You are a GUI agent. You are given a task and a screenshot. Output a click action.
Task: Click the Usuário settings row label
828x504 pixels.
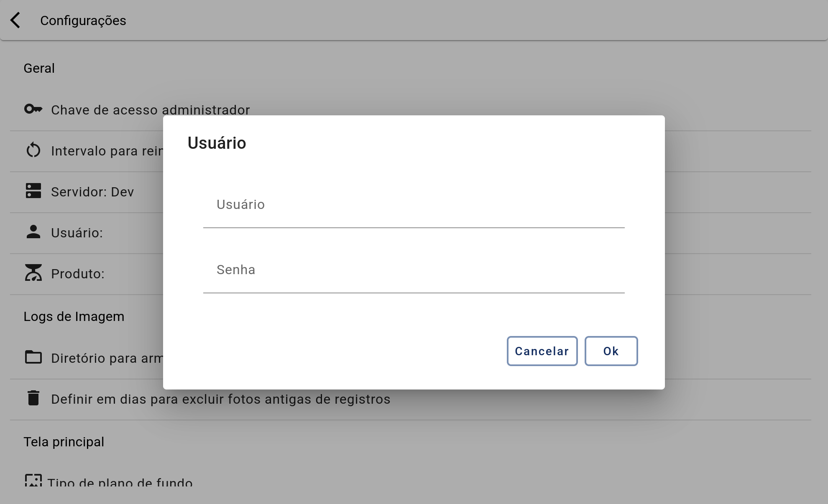click(x=77, y=233)
